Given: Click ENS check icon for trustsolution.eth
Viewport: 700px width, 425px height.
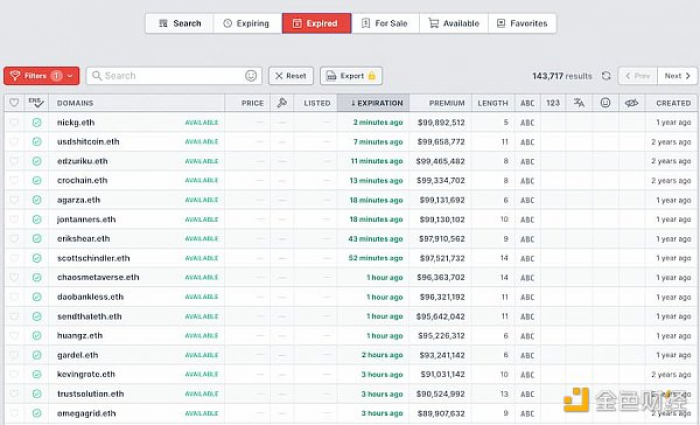Looking at the screenshot, I should (x=37, y=394).
